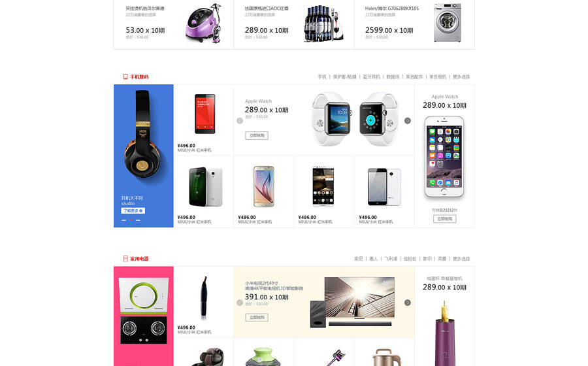Select third carousel dot on headphone banner

tap(138, 220)
